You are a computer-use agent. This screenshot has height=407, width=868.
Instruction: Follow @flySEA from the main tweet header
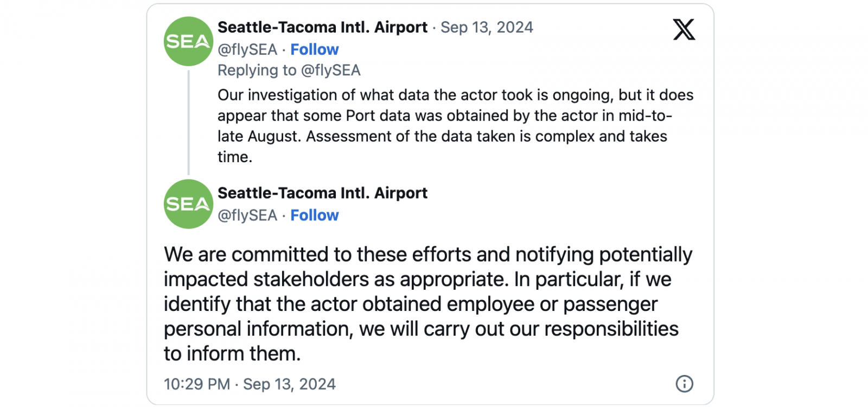(x=314, y=215)
